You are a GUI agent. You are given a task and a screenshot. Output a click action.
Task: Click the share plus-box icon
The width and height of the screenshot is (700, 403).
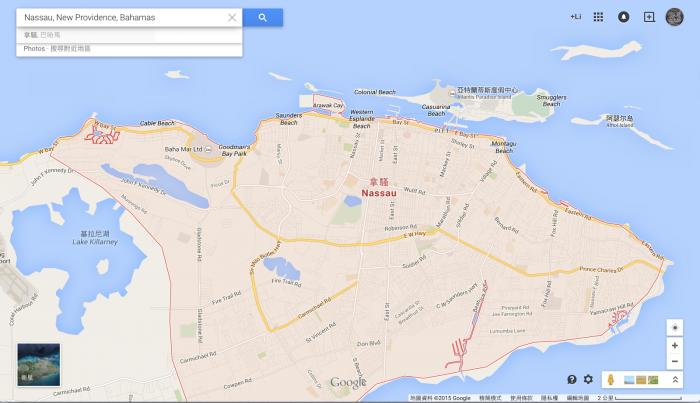pyautogui.click(x=649, y=17)
